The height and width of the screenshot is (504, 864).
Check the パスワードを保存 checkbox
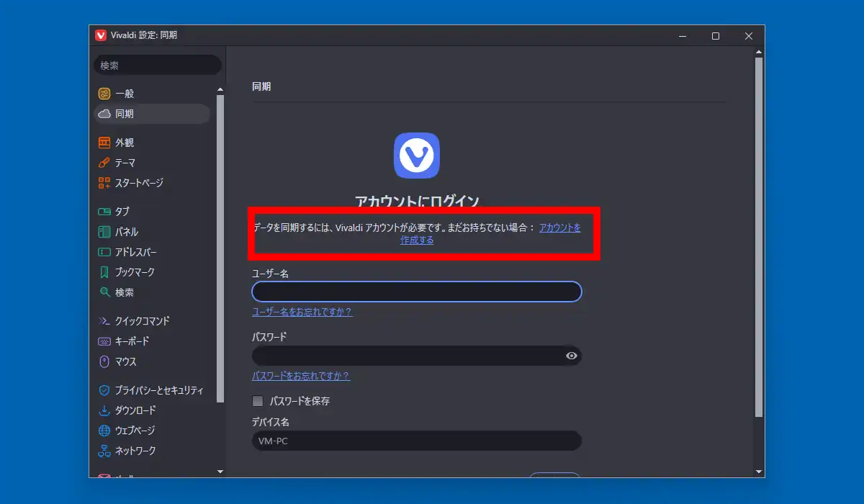pos(258,401)
